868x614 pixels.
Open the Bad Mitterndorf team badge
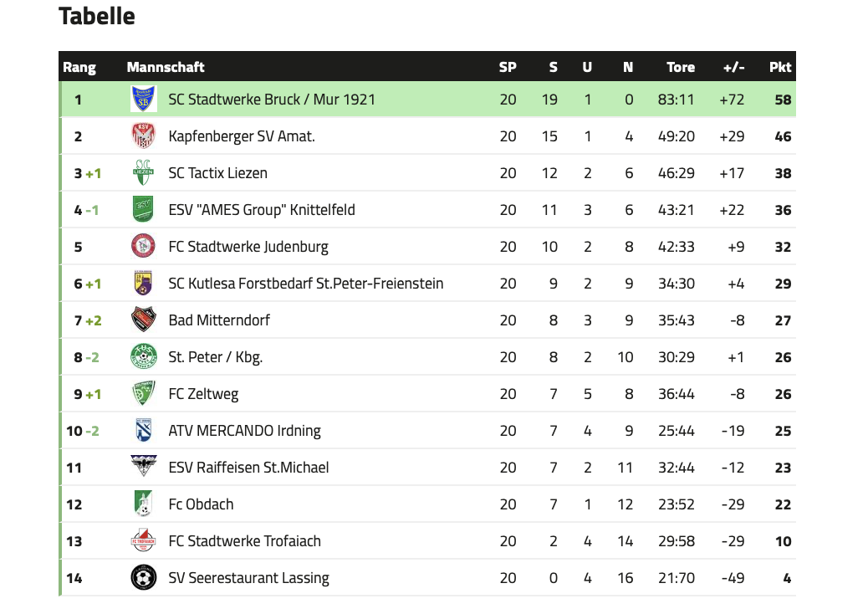tap(143, 320)
